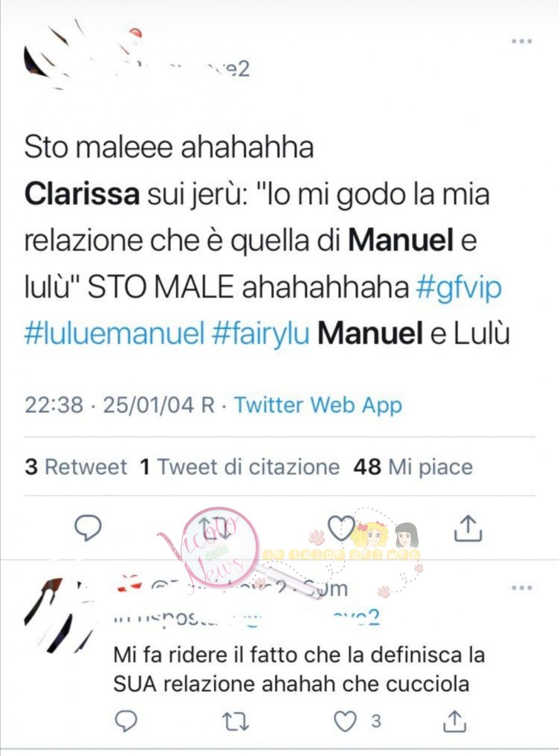Reply to the main tweet via comment icon
This screenshot has height=756, width=559.
point(88,528)
